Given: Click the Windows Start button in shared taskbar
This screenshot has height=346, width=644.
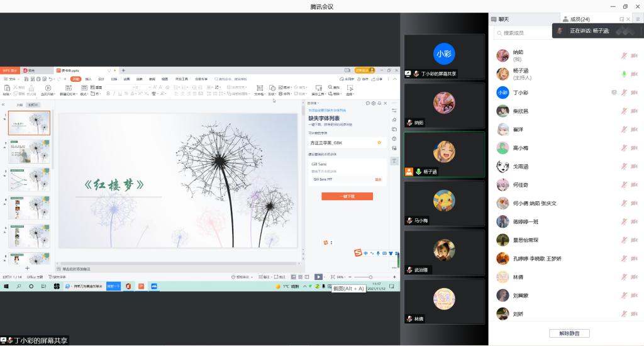Looking at the screenshot, I should tap(6, 286).
